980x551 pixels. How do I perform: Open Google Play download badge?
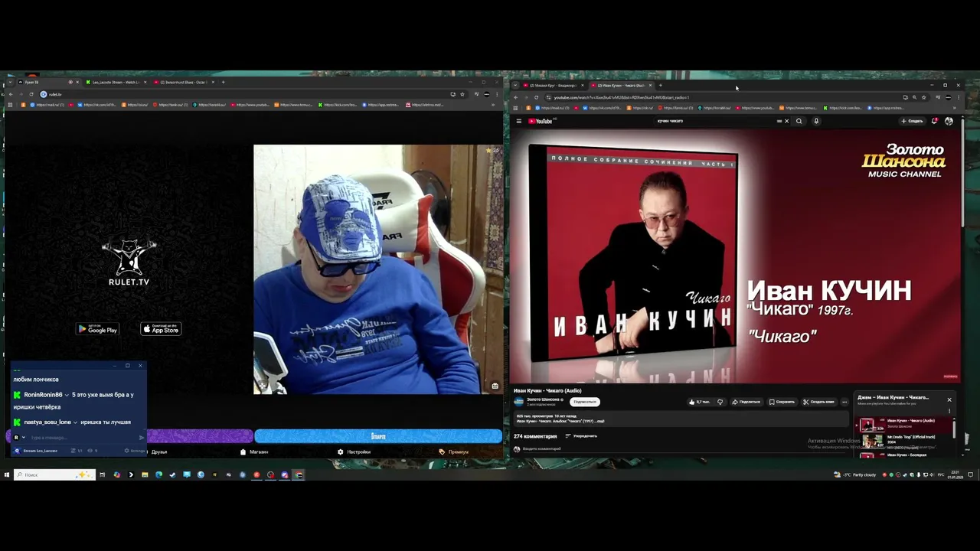(97, 329)
